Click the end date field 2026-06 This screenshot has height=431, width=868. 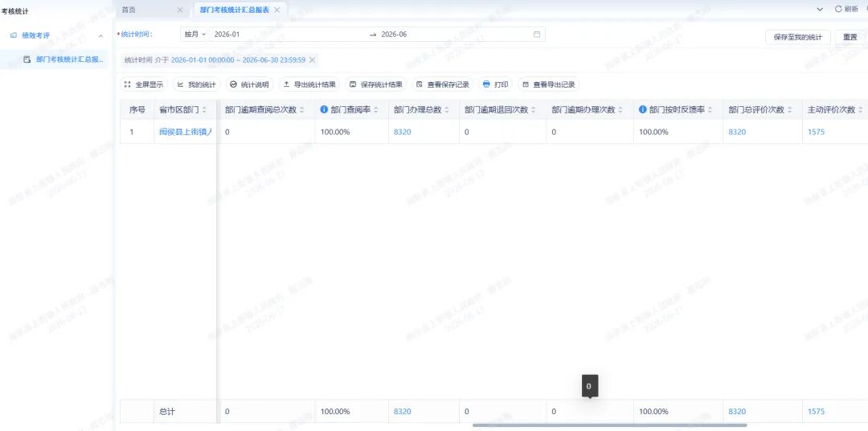(394, 35)
